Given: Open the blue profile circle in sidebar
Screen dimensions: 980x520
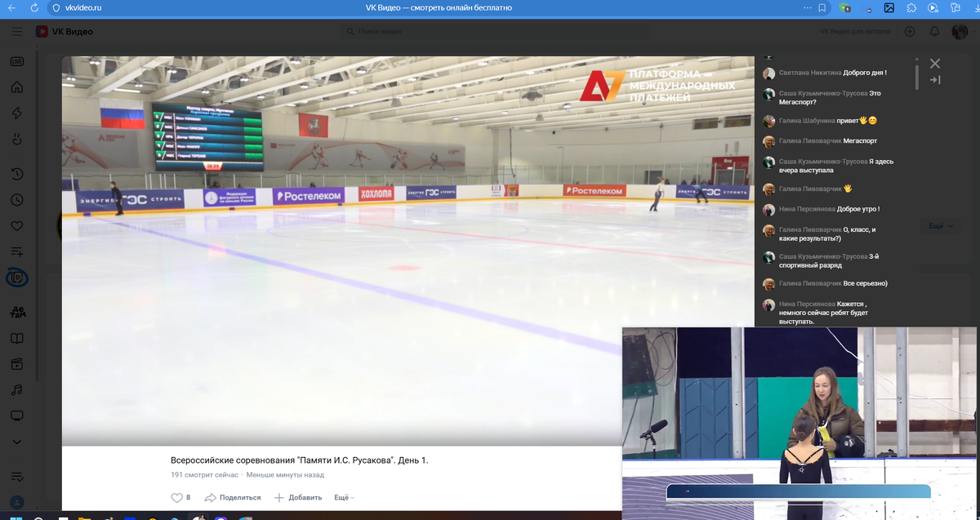Looking at the screenshot, I should (16, 502).
